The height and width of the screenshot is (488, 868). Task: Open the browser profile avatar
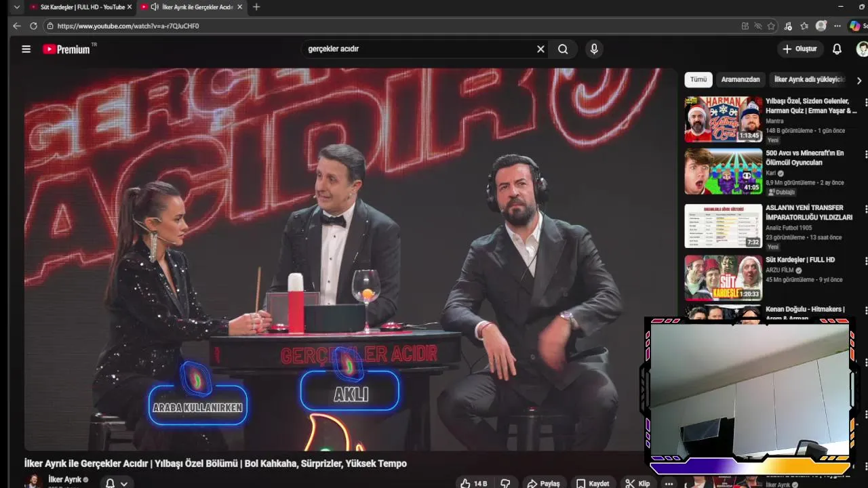tap(821, 26)
